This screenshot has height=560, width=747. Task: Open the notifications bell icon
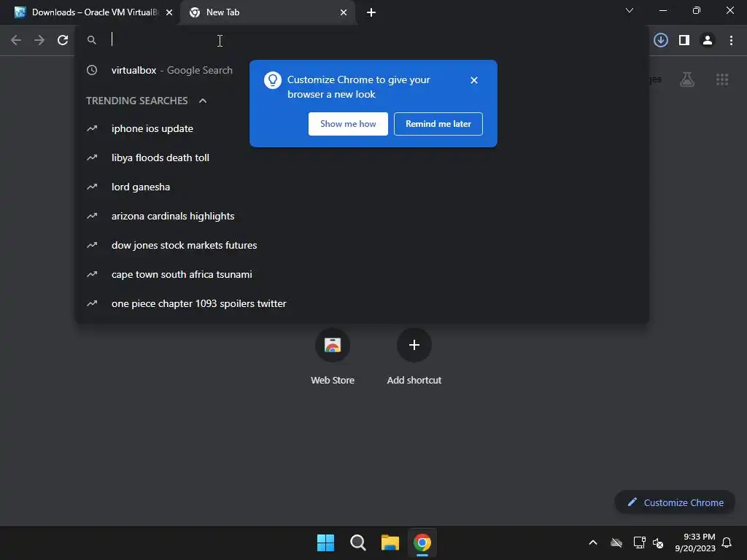tap(727, 542)
